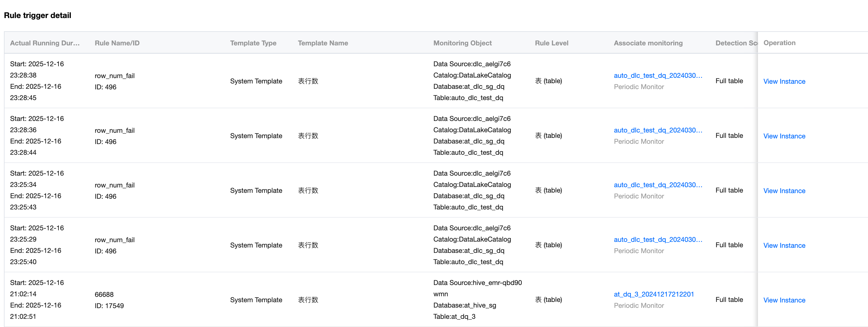
Task: Click View Instance for rule 66688
Action: 784,300
